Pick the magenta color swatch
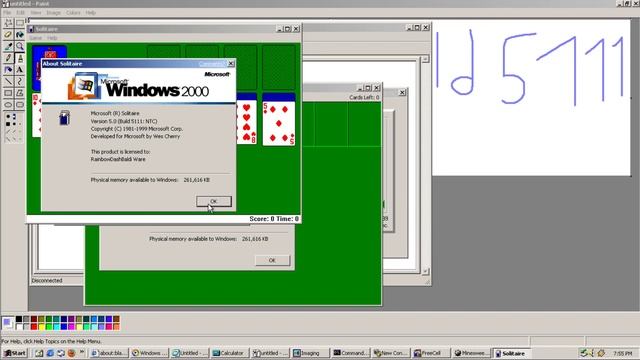Image resolution: width=640 pixels, height=360 pixels. point(71,327)
